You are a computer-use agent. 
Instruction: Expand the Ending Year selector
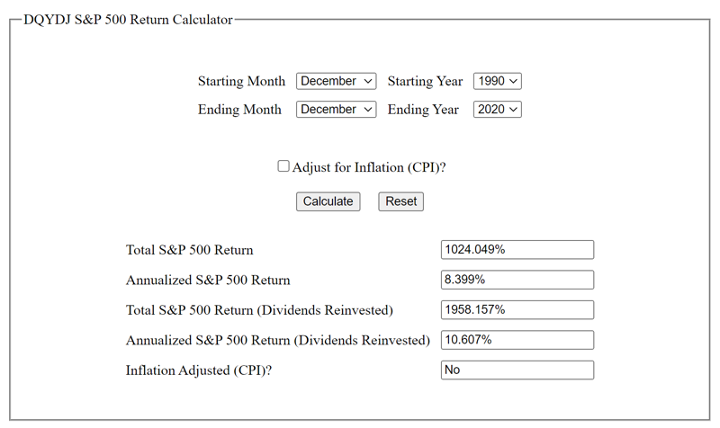(497, 109)
